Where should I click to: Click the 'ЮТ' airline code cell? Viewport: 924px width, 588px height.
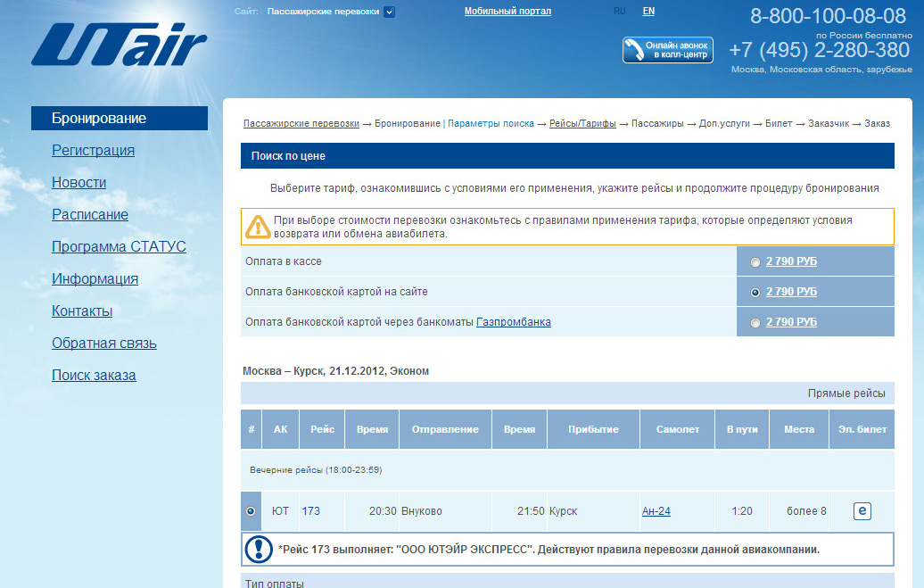coord(280,510)
